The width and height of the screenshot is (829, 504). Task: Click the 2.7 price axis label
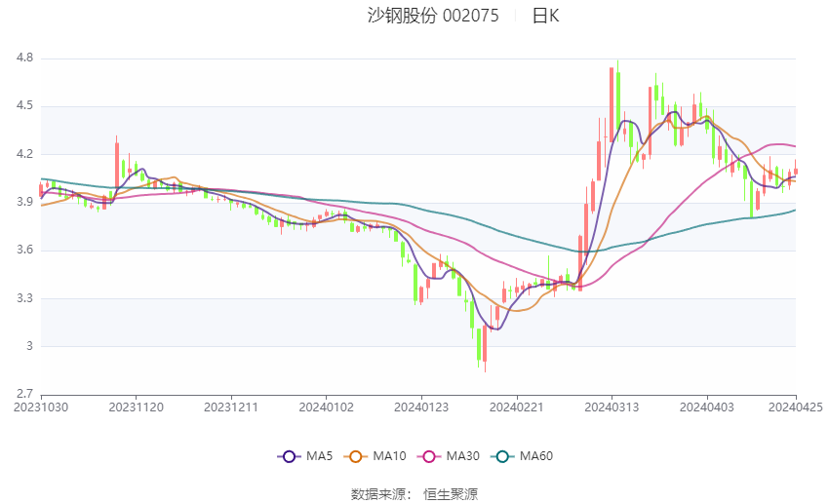(x=24, y=394)
